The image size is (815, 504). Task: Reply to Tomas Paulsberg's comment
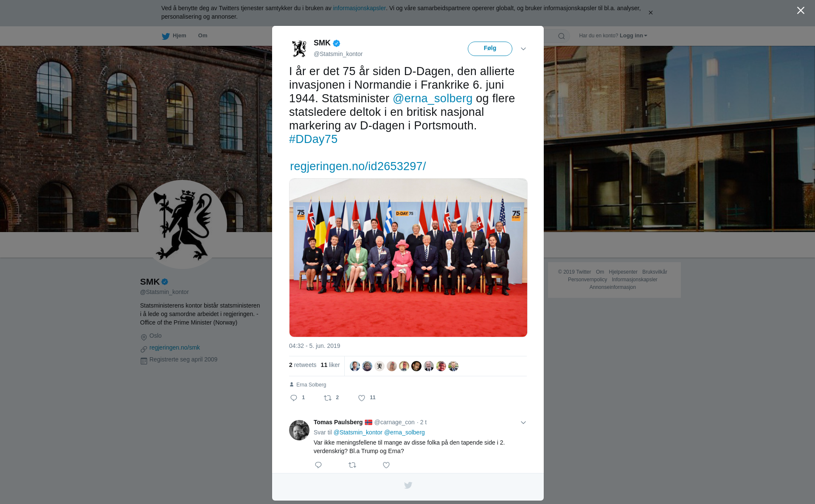(x=318, y=465)
